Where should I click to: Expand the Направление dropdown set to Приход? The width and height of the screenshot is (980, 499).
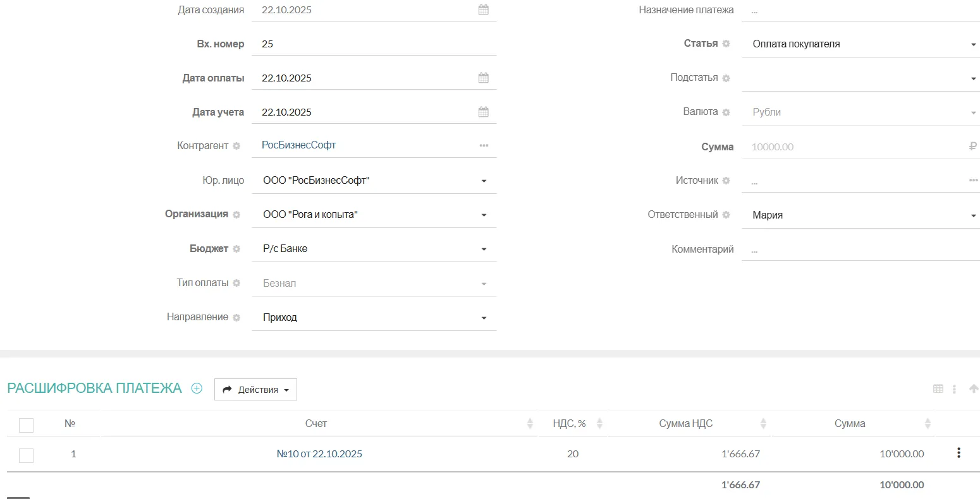pos(484,318)
